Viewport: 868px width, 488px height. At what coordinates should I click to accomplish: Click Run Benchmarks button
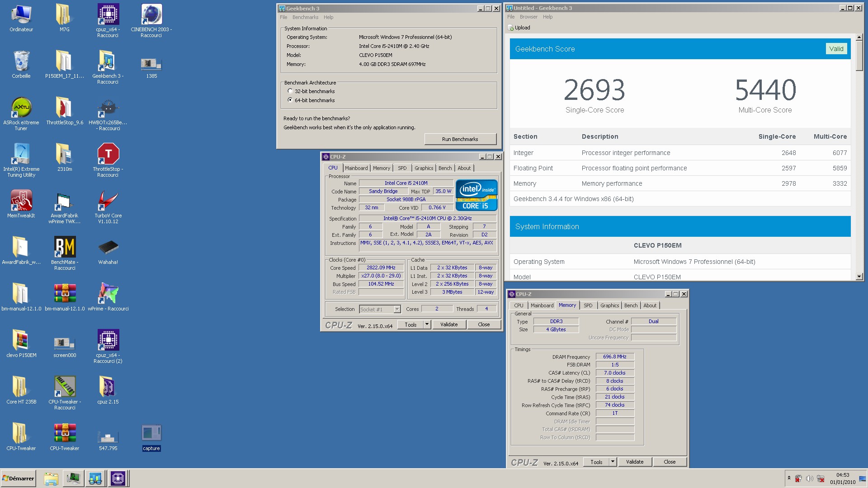click(460, 139)
